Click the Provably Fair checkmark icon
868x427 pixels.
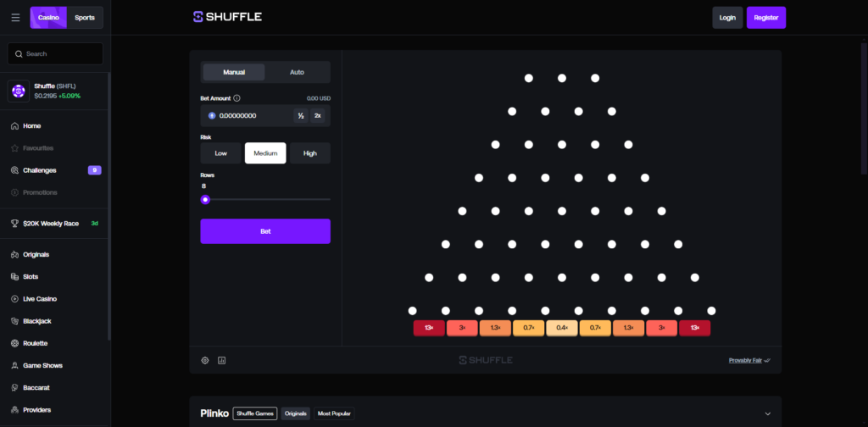coord(767,361)
